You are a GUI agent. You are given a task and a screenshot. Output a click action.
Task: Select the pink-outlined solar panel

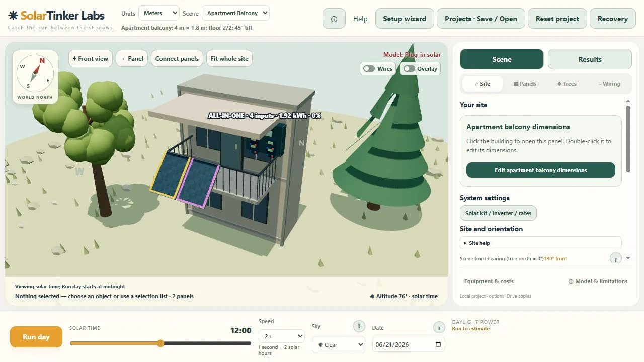(x=198, y=183)
